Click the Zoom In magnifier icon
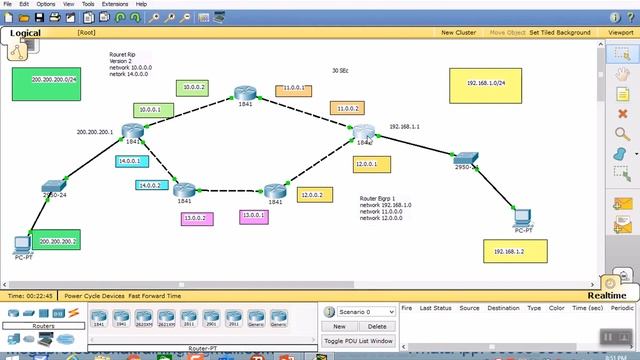The height and width of the screenshot is (360, 640). (154, 18)
